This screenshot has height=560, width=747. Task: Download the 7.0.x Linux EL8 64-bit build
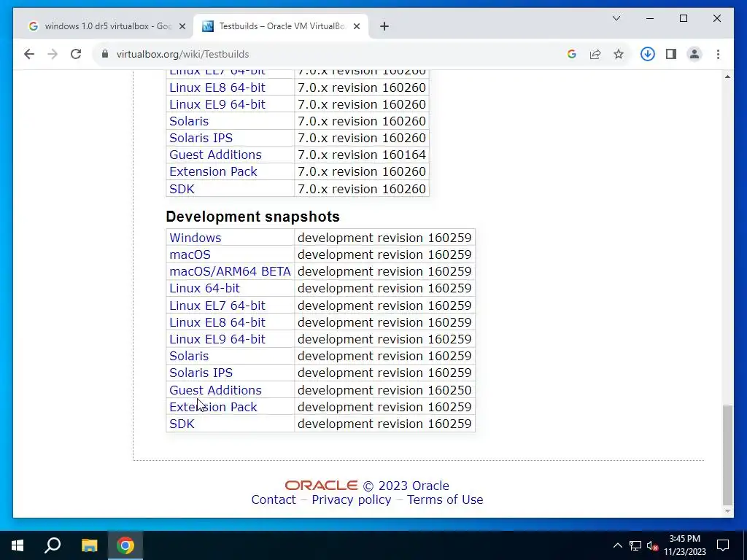(217, 87)
